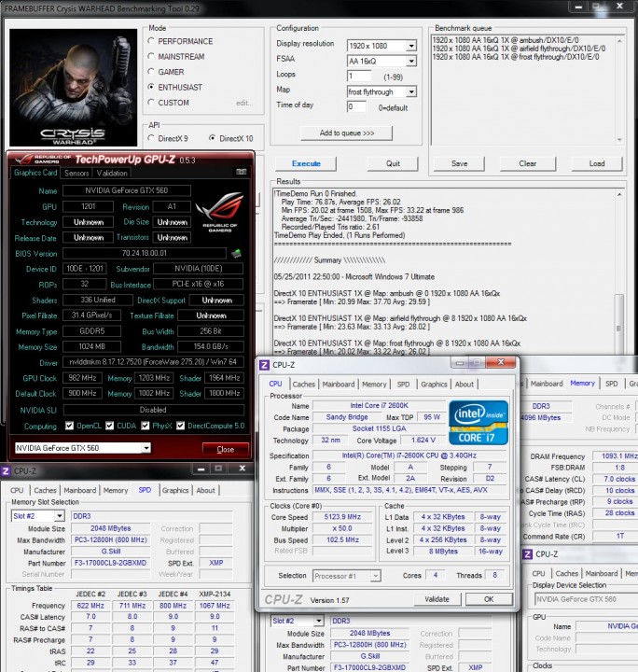Open Display Device Selection dropdown
The width and height of the screenshot is (638, 672).
[586, 599]
